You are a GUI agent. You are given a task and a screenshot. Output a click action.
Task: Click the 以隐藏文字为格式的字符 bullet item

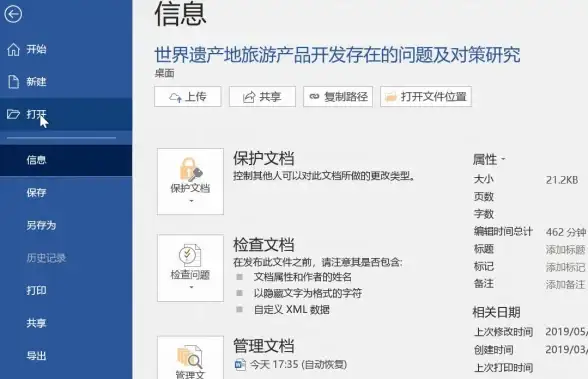coord(308,293)
